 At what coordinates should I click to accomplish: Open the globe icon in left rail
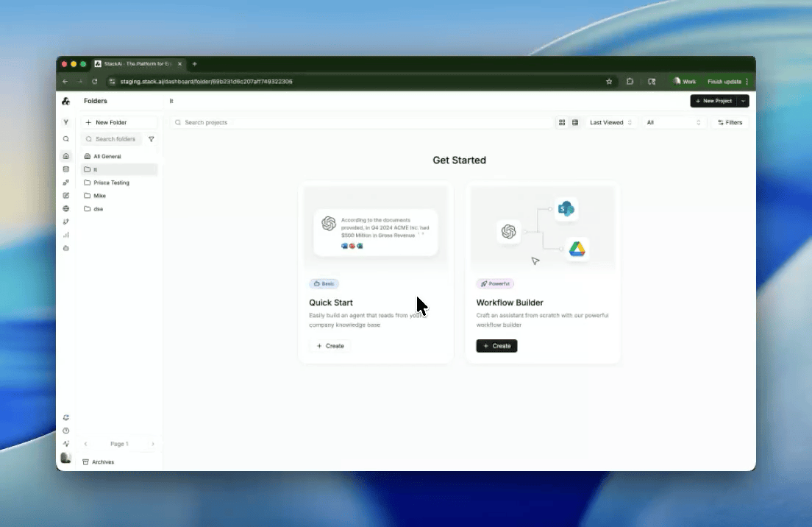[65, 209]
